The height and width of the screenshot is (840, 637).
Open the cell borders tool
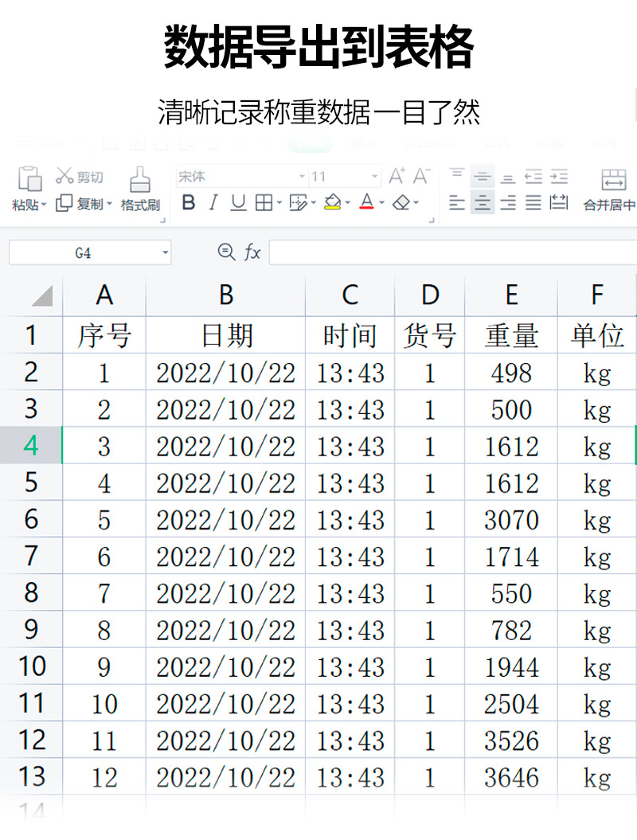tap(264, 202)
